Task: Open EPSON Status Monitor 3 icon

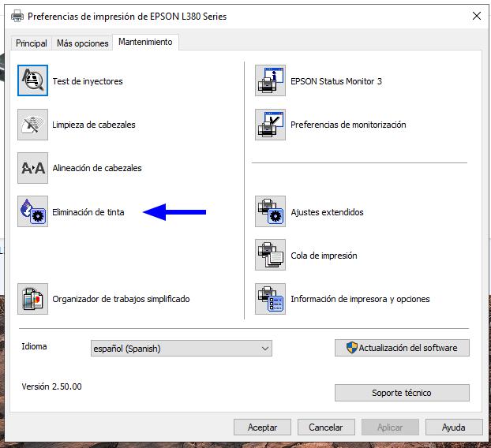Action: coord(270,80)
